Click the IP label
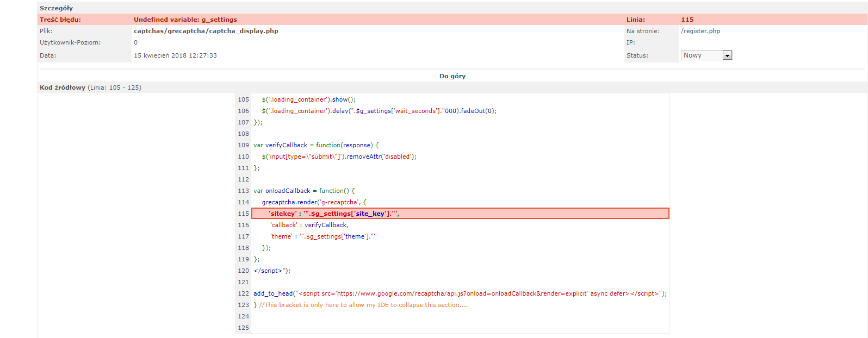Screen dimensions: 868x338 point(631,42)
